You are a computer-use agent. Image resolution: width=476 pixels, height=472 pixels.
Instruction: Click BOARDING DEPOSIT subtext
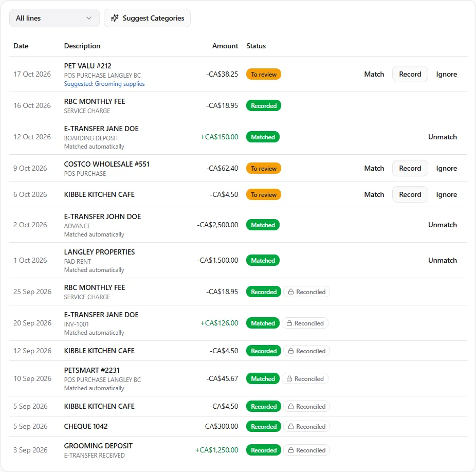point(91,138)
